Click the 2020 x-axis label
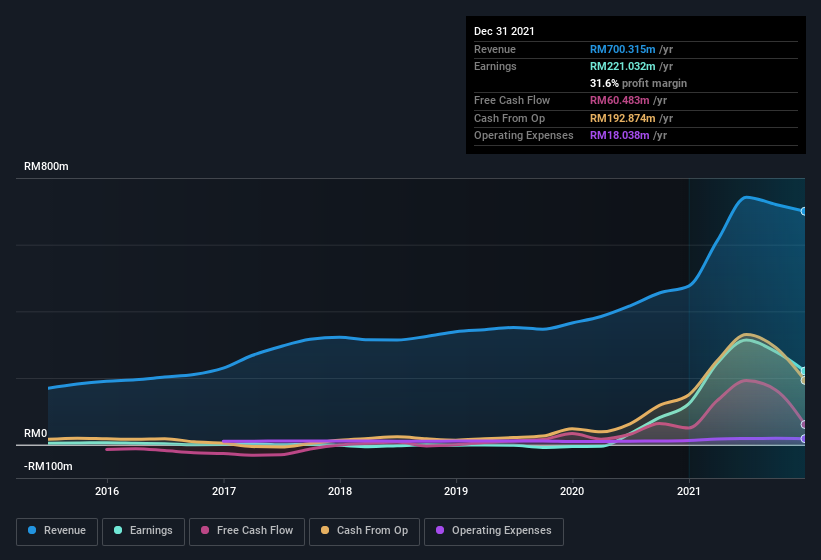This screenshot has height=560, width=821. click(572, 491)
